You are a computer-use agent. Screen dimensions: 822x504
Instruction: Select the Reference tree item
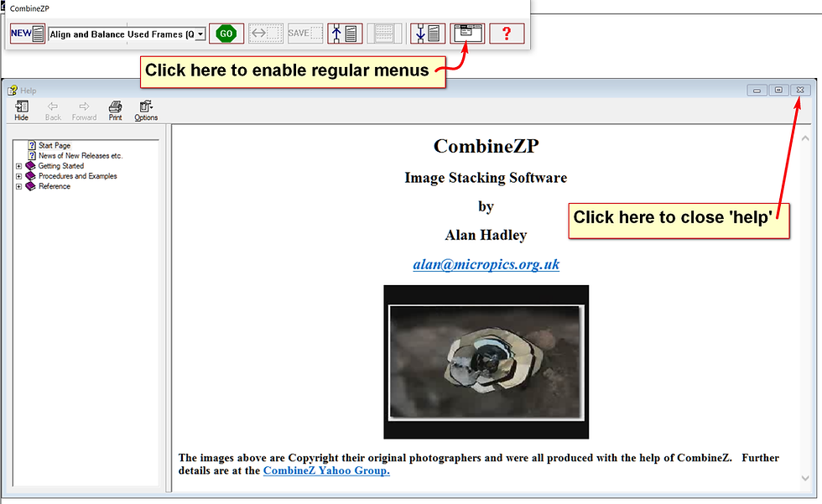point(54,186)
